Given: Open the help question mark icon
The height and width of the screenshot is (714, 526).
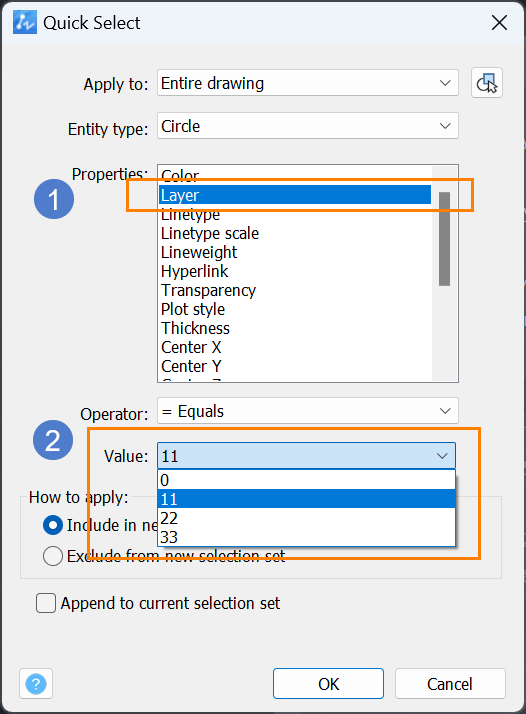Looking at the screenshot, I should pos(36,683).
